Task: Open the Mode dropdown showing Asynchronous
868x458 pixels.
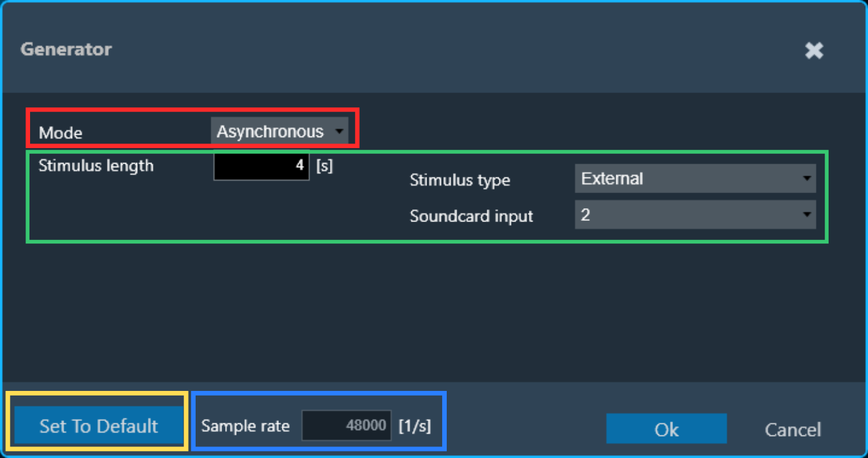Action: 279,131
